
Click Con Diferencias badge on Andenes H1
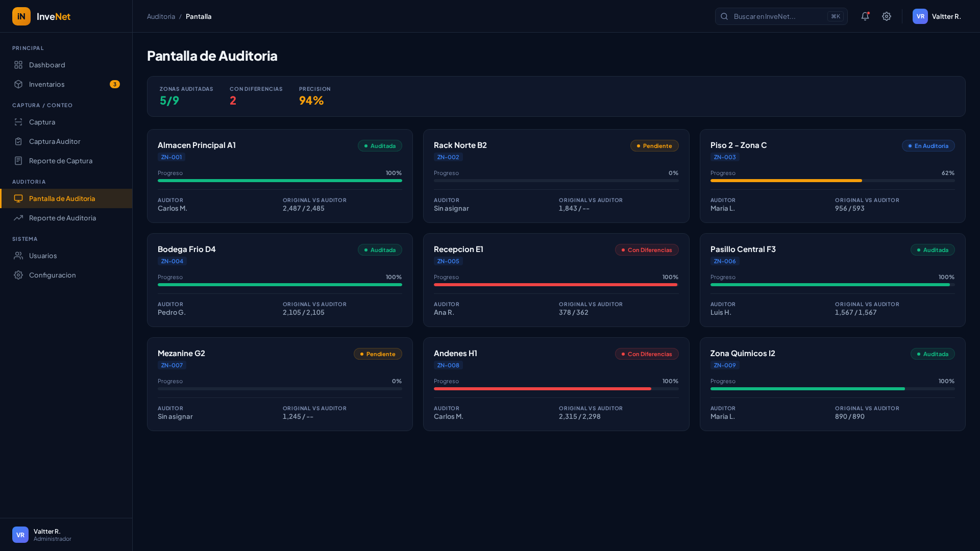pyautogui.click(x=646, y=354)
